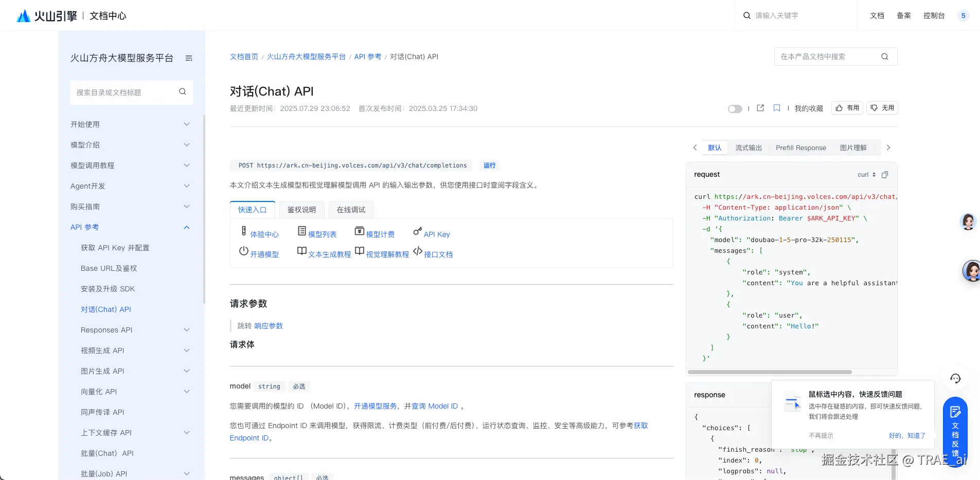This screenshot has width=980, height=480.
Task: Bookmark this page with the bookmark icon
Action: [x=777, y=108]
